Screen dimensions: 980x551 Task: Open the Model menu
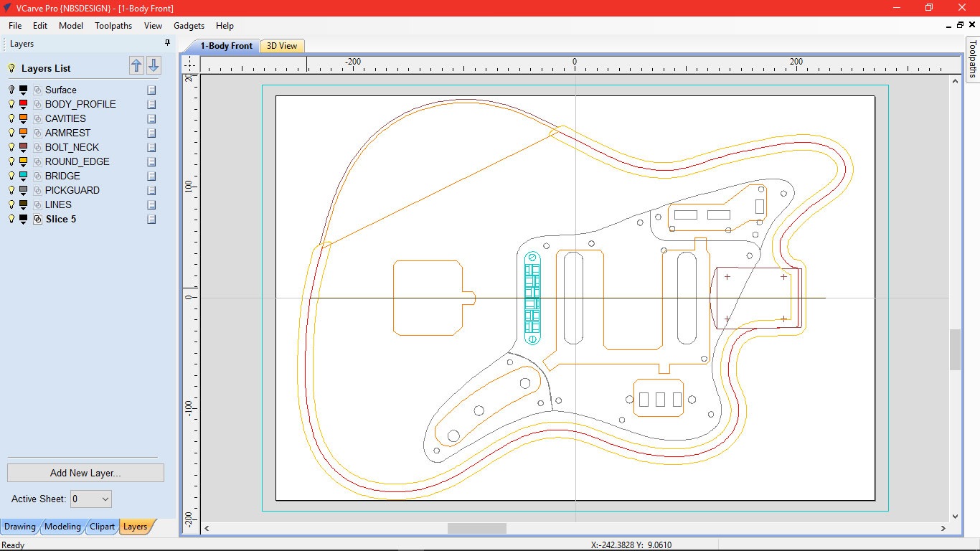coord(71,26)
